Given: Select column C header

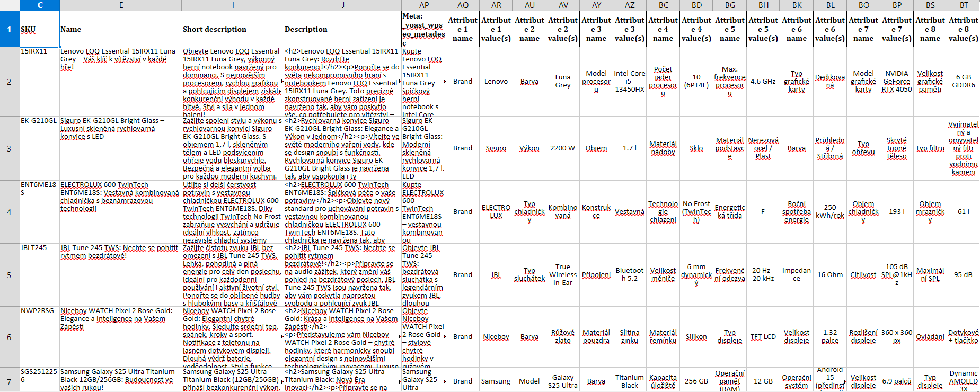Looking at the screenshot, I should pyautogui.click(x=40, y=5).
